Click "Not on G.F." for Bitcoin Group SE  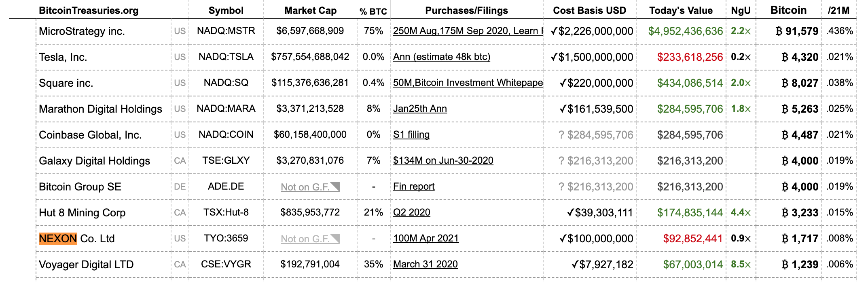point(305,187)
